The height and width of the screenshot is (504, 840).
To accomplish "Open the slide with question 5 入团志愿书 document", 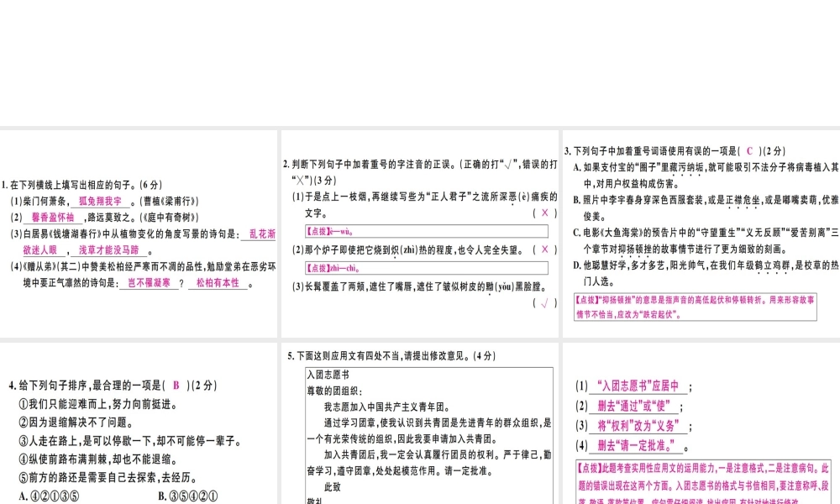I will pos(420,423).
